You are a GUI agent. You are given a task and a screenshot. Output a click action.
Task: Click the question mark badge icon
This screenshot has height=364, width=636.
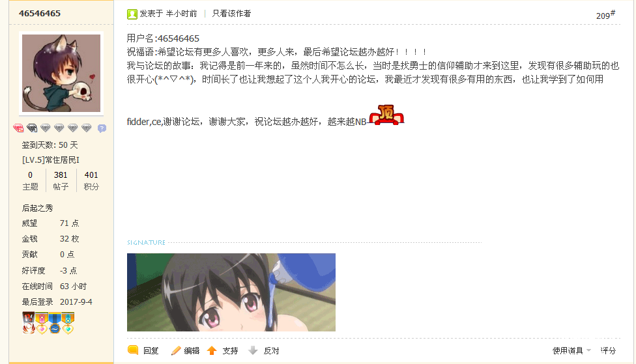click(102, 128)
